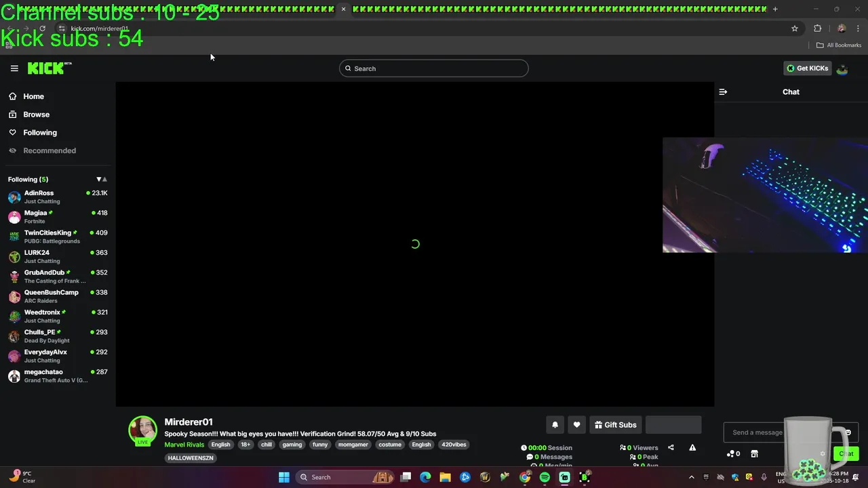Click the microphone tray icon
This screenshot has height=488, width=868.
(x=764, y=477)
